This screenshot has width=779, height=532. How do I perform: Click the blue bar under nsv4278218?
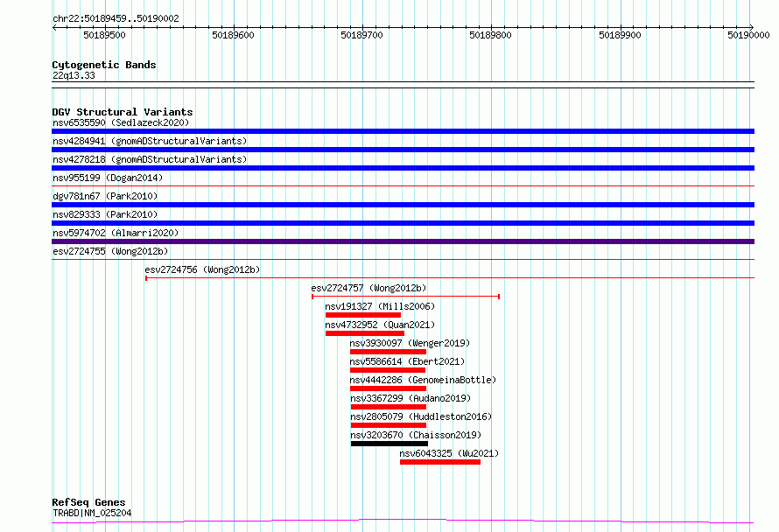tap(403, 168)
